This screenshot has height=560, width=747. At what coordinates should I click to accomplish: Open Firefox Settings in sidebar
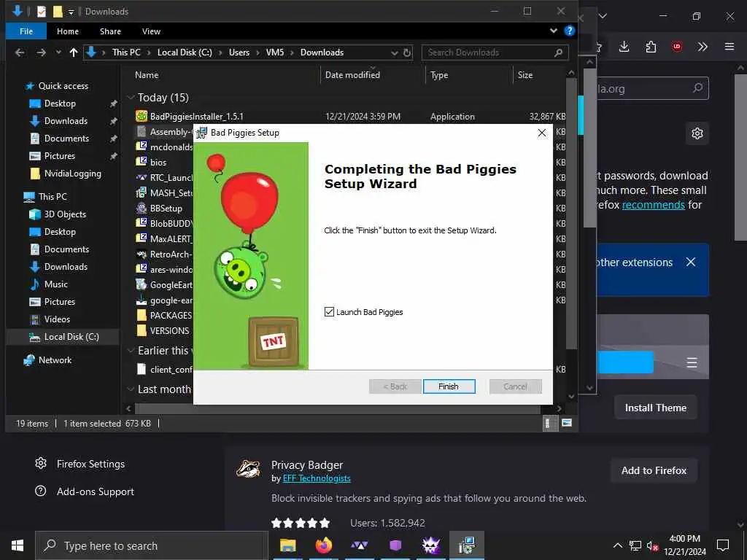80,464
